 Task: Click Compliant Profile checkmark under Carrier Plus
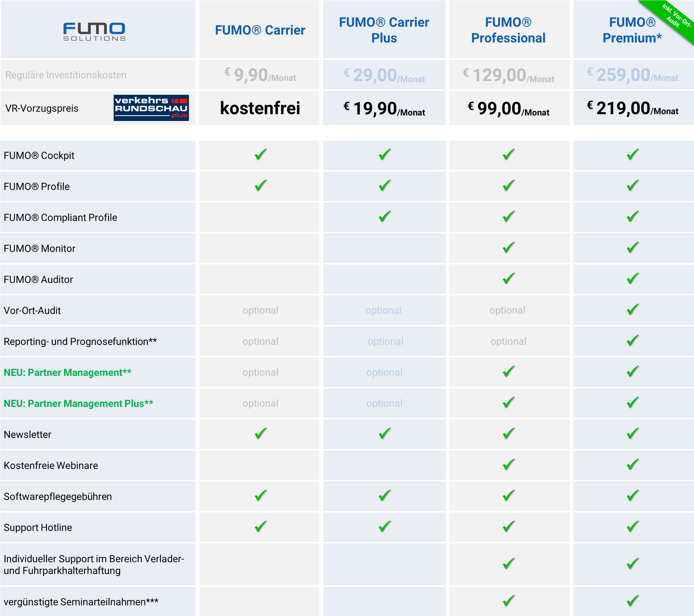[x=385, y=216]
